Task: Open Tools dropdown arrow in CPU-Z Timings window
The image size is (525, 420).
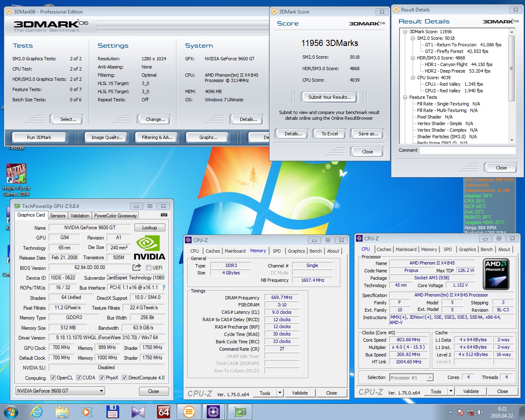Action: tap(280, 393)
